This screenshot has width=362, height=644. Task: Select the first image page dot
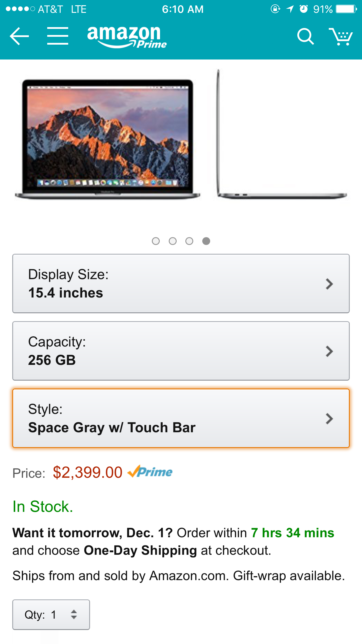(x=156, y=241)
